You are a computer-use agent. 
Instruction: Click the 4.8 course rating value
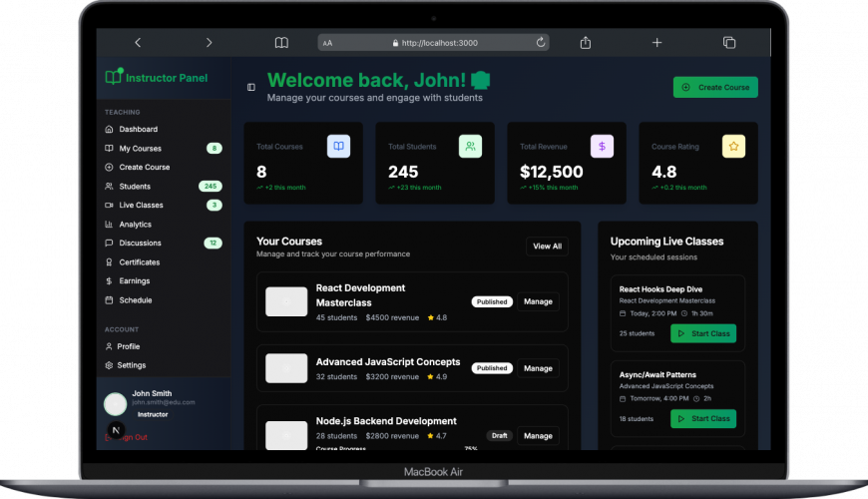coord(663,172)
